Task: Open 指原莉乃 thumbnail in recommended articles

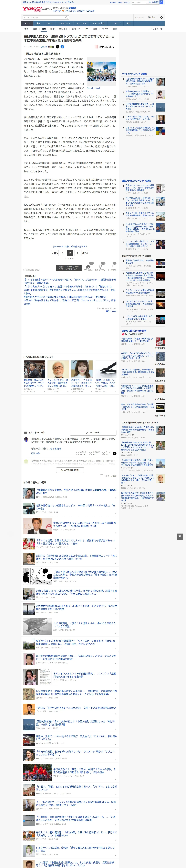Action: 82,369
